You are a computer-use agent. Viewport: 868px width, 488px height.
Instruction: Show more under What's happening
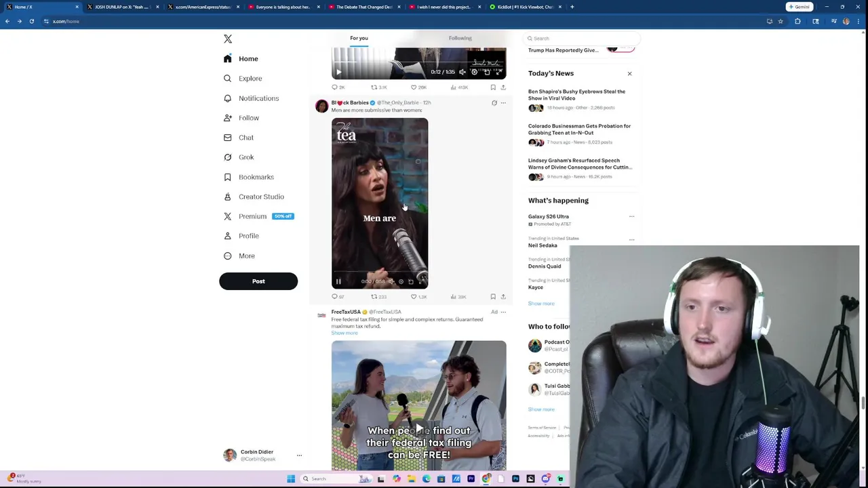pos(541,304)
